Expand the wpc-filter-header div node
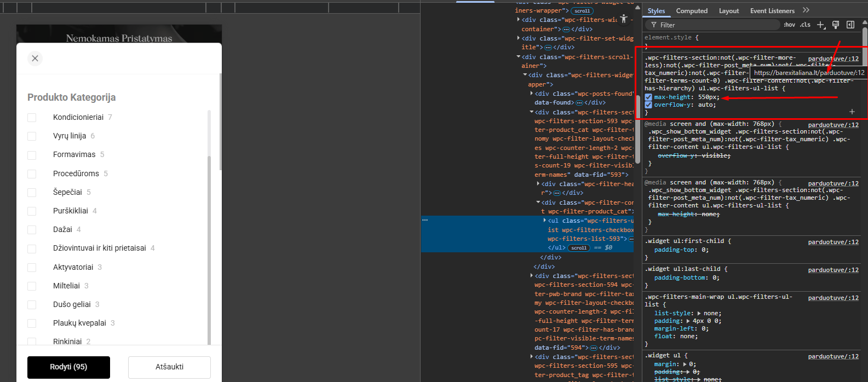This screenshot has height=382, width=868. 538,184
